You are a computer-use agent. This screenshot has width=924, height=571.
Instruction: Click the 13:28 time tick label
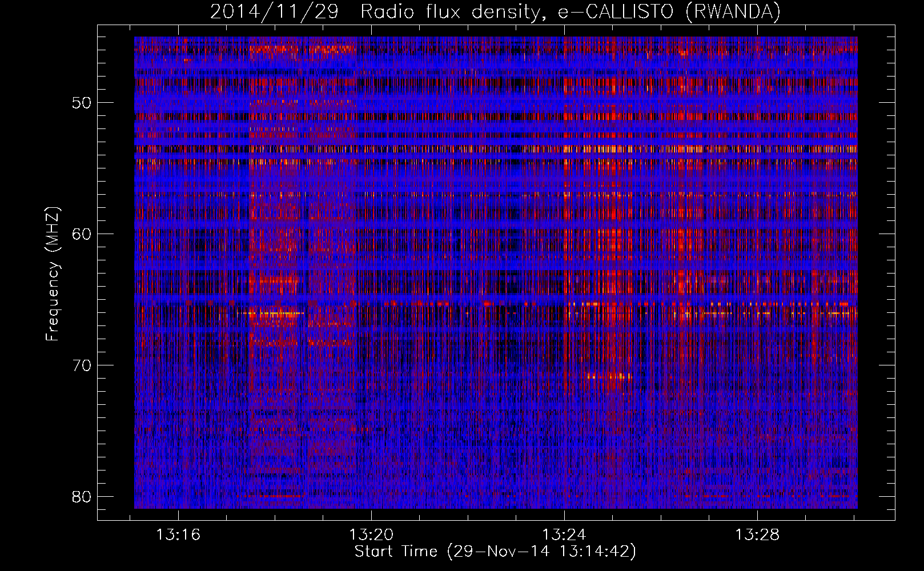point(757,535)
